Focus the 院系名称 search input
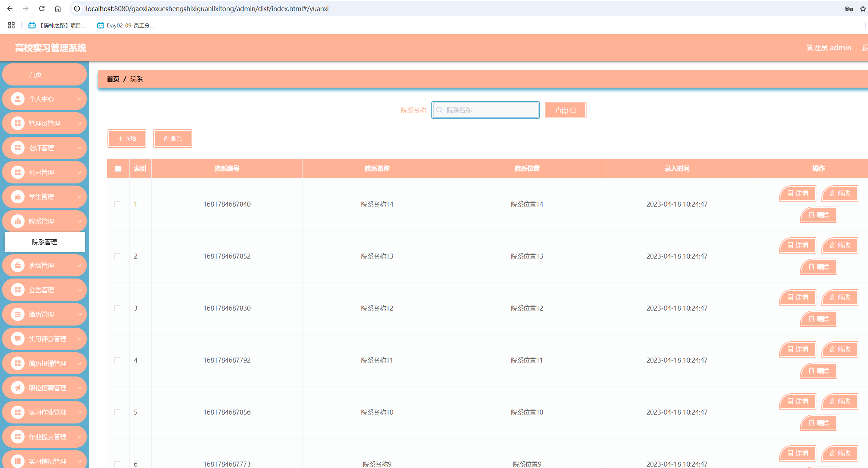Screen dimensions: 868x468 point(485,110)
